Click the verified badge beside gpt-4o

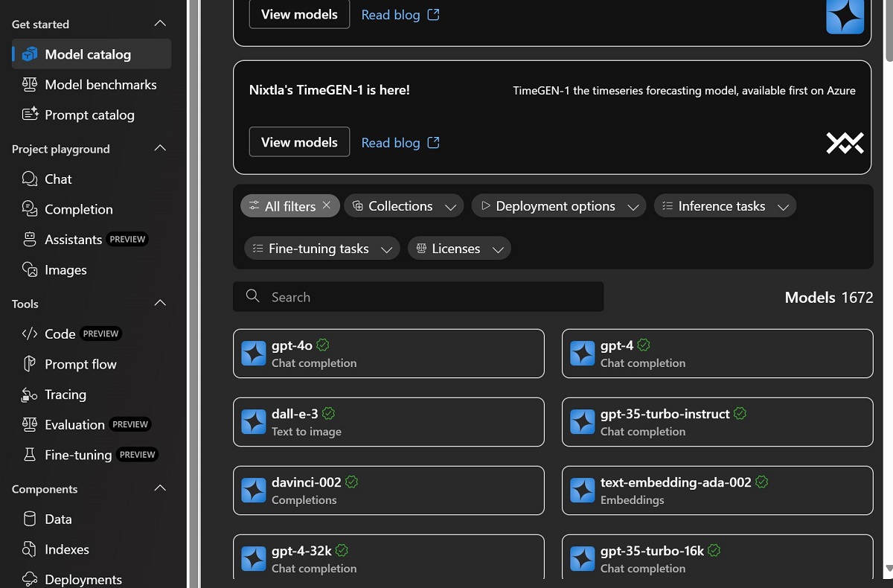tap(323, 345)
